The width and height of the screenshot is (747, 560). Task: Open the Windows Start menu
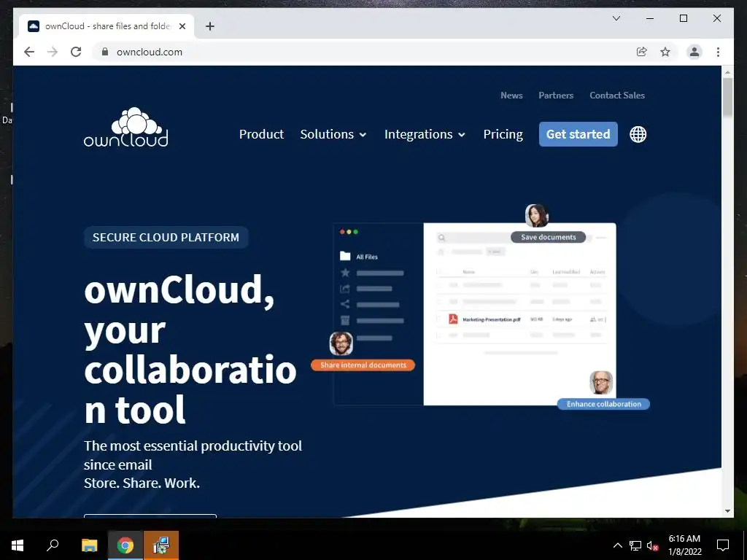pos(18,545)
